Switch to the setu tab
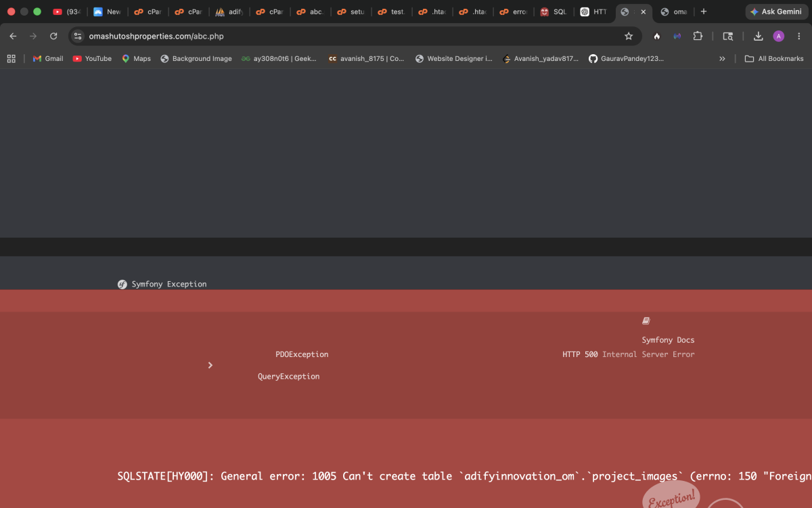812x508 pixels. coord(351,12)
